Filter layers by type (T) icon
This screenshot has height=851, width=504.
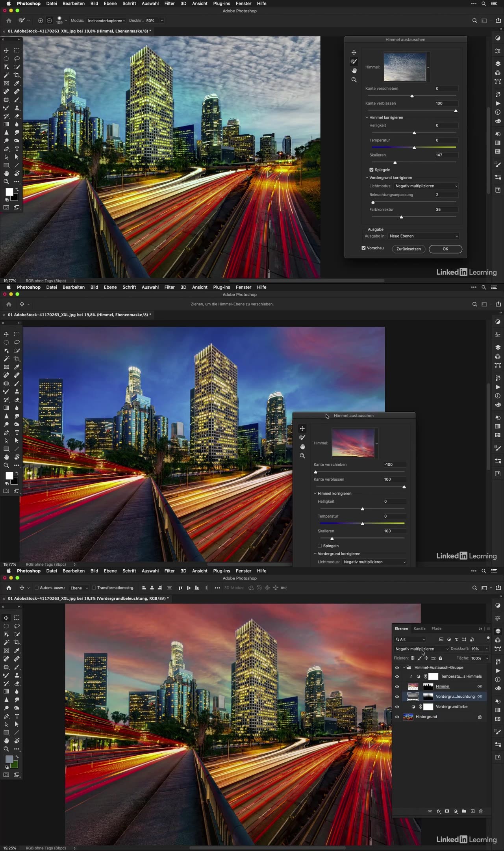(x=456, y=639)
